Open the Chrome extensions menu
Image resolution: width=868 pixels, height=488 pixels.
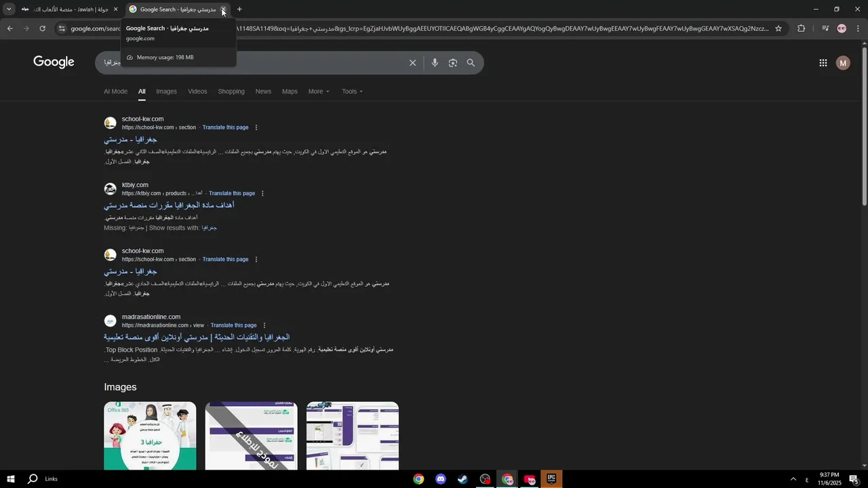click(x=802, y=28)
